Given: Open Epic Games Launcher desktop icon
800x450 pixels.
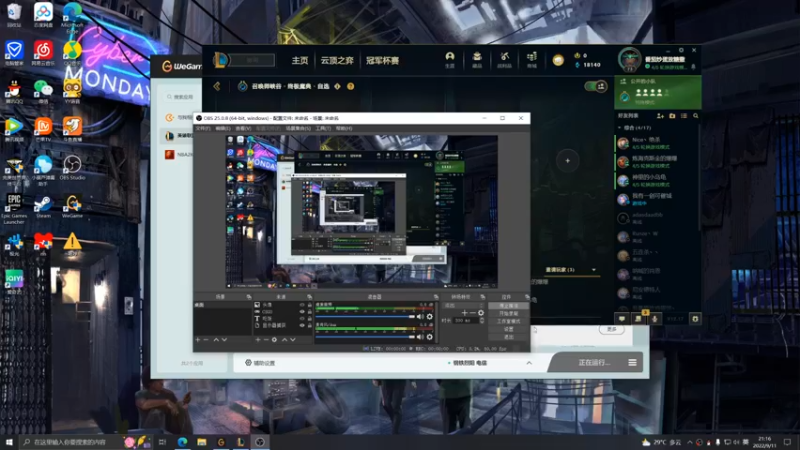Looking at the screenshot, I should 14,209.
